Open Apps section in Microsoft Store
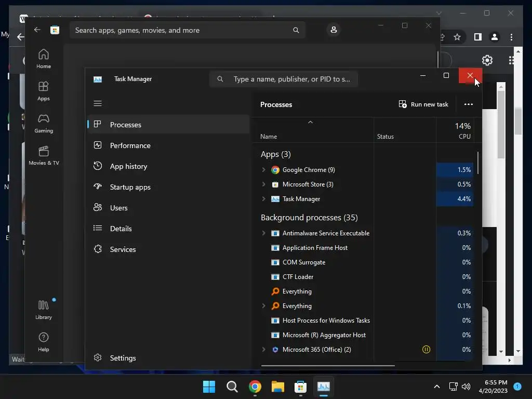532x399 pixels. click(x=44, y=91)
